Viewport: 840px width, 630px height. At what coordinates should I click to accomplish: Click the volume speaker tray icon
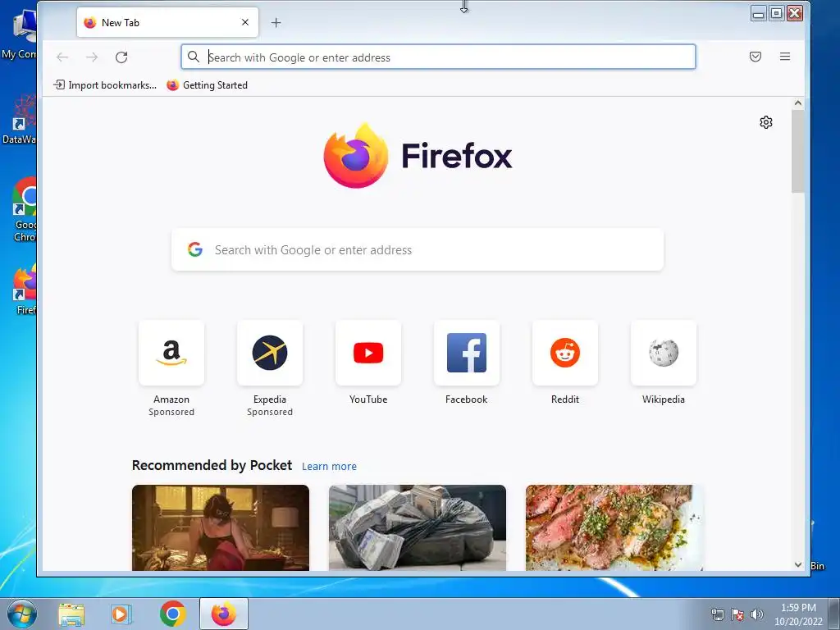point(757,614)
